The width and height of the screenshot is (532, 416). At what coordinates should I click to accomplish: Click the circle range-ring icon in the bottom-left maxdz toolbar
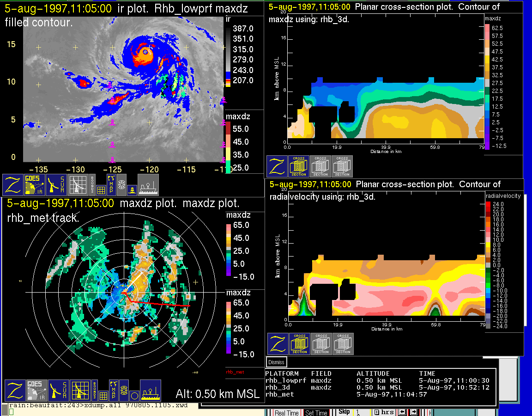pos(133,395)
